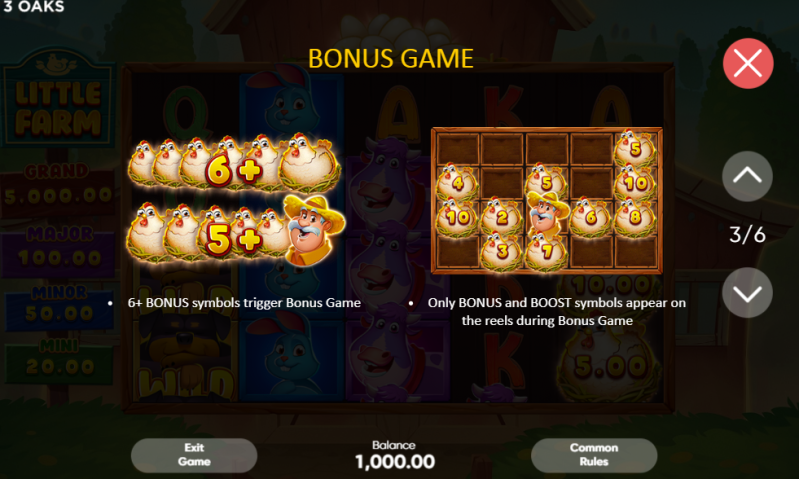Screen dimensions: 799x479
Task: Click the 3/6 page indicator
Action: click(747, 235)
